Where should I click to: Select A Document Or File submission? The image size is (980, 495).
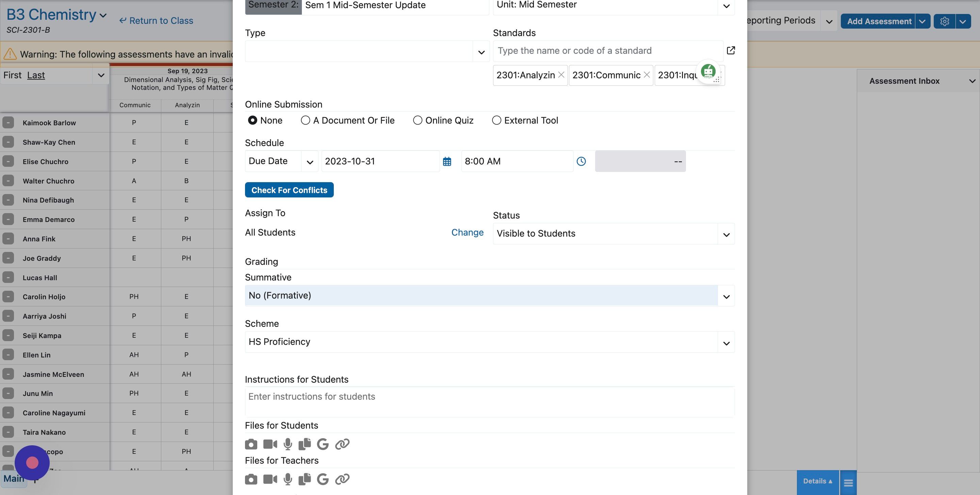point(306,120)
